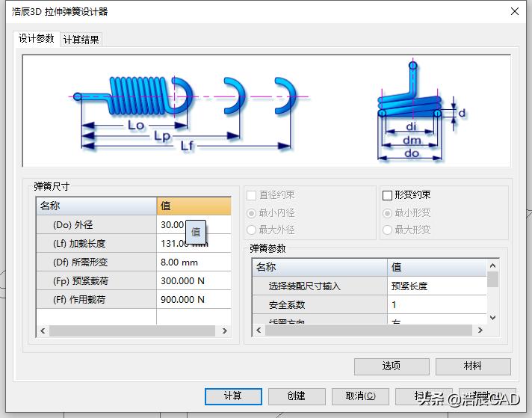Viewport: 532px width, 418px height.
Task: Click the 弹簧参数 scroll-down arrow
Action: (x=492, y=318)
